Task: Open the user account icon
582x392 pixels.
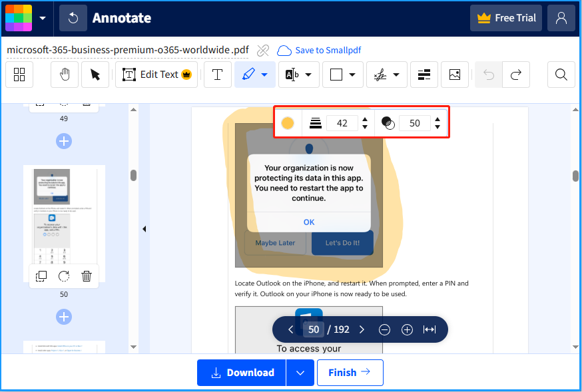Action: click(561, 18)
